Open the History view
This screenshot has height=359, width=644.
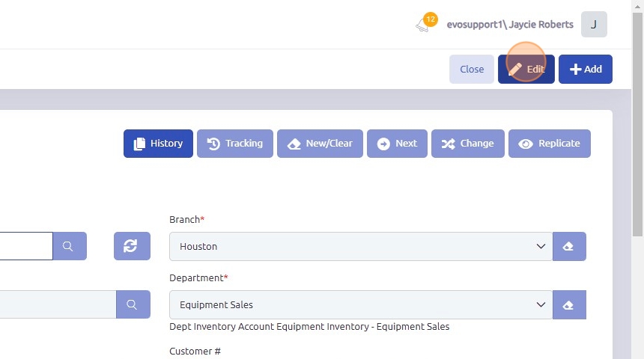tap(158, 144)
